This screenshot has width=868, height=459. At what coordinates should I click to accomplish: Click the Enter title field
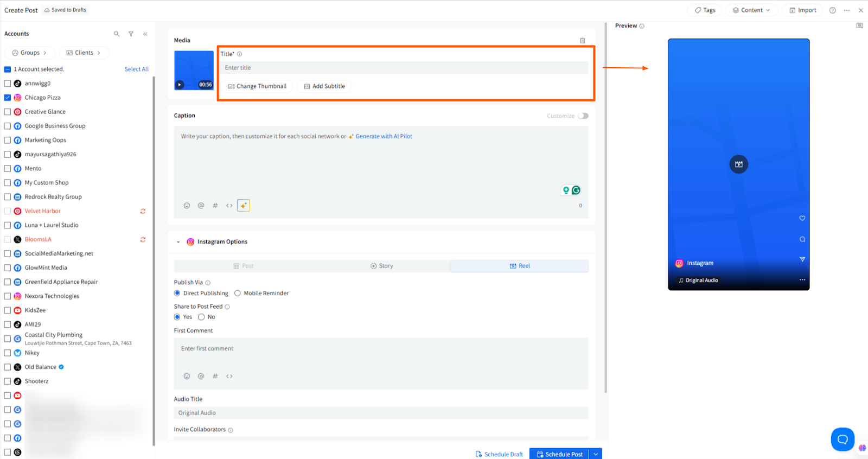pyautogui.click(x=404, y=68)
